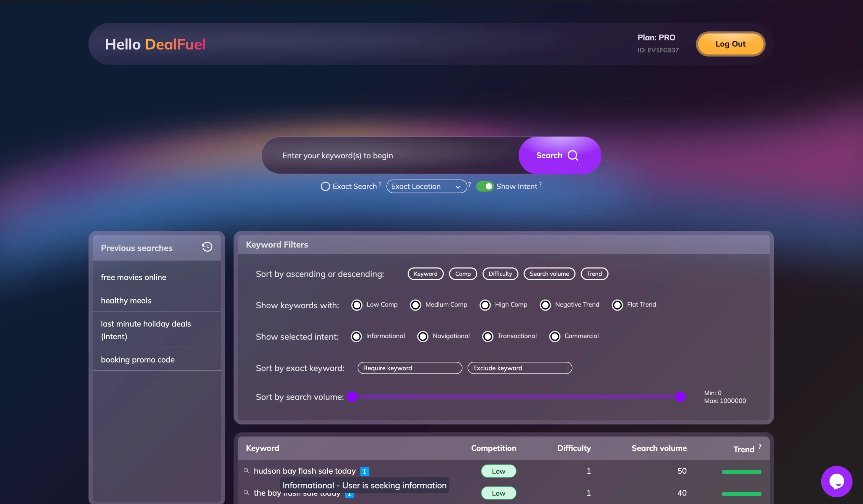Screen dimensions: 863x504
Task: Click the keyword search input field
Action: pos(390,155)
